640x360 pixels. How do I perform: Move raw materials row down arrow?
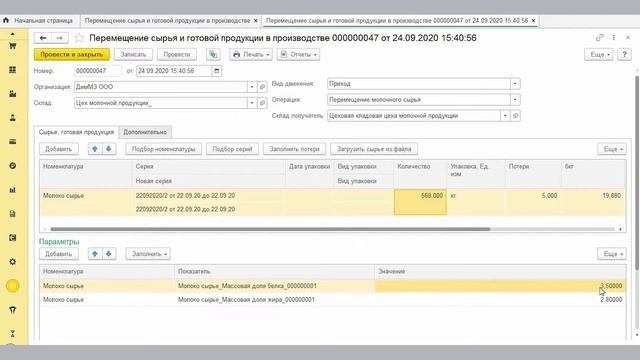pyautogui.click(x=109, y=149)
